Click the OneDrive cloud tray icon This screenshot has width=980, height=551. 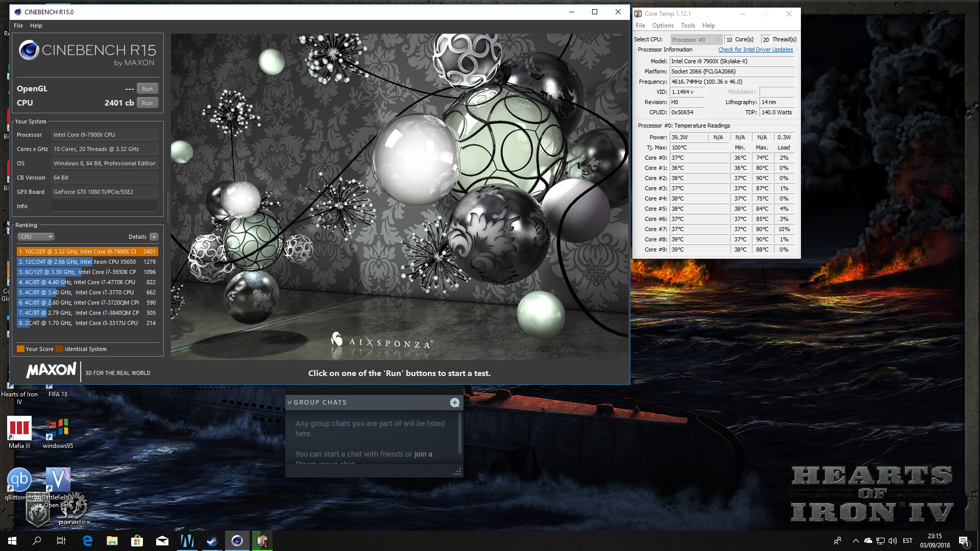pyautogui.click(x=868, y=541)
